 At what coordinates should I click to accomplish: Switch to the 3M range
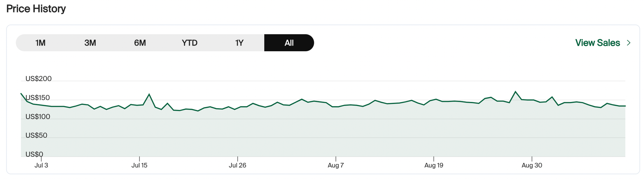90,43
